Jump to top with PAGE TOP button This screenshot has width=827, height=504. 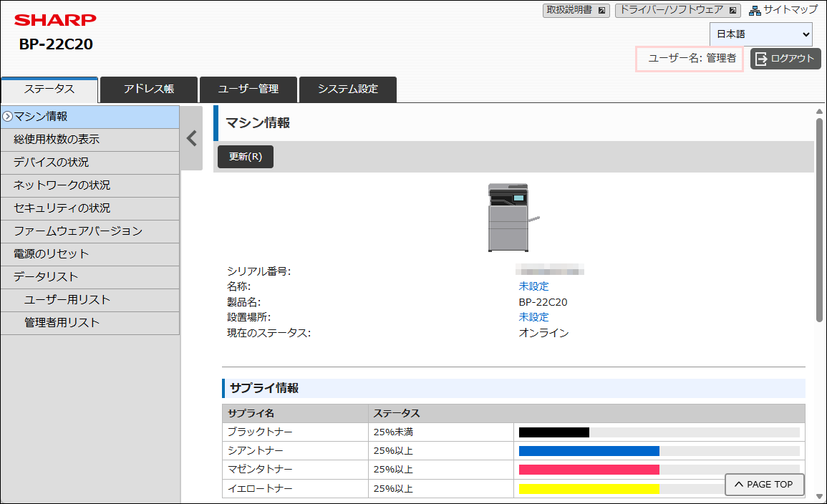764,485
